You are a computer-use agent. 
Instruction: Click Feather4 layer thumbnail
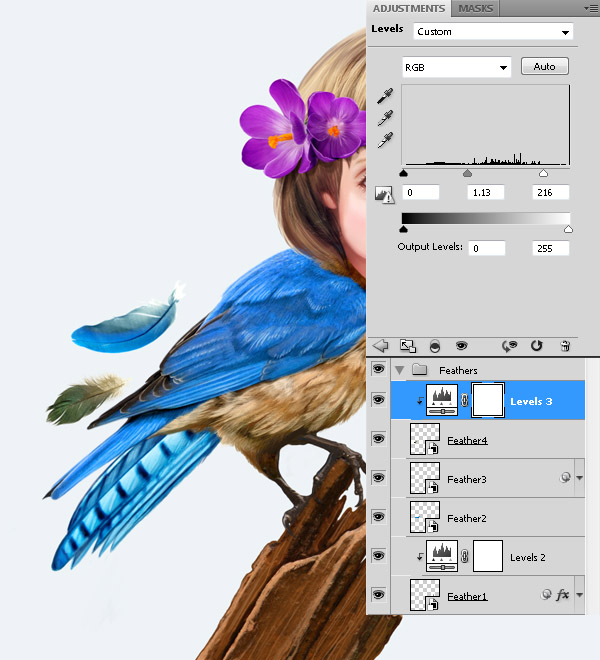pos(425,439)
